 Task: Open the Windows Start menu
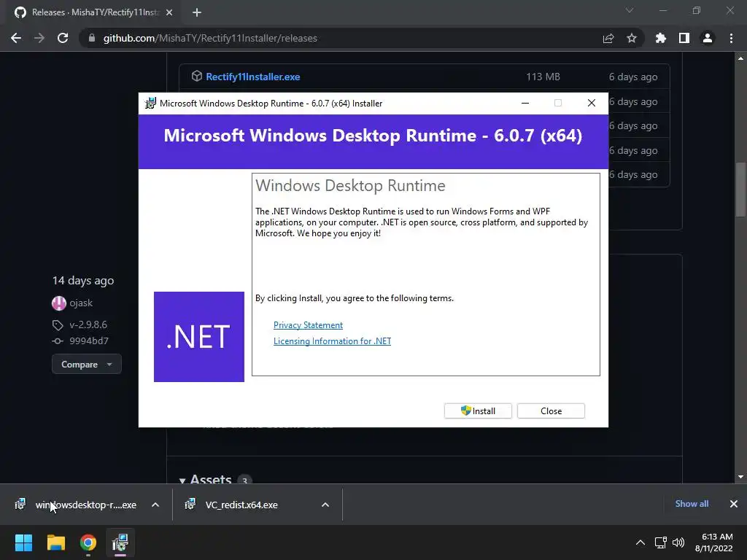click(x=23, y=542)
